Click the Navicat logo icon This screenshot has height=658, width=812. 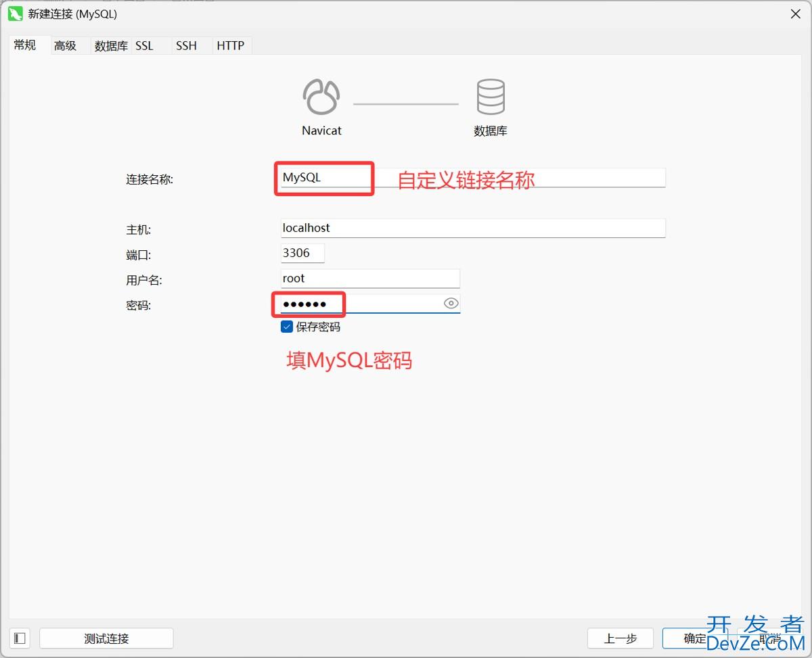click(321, 97)
